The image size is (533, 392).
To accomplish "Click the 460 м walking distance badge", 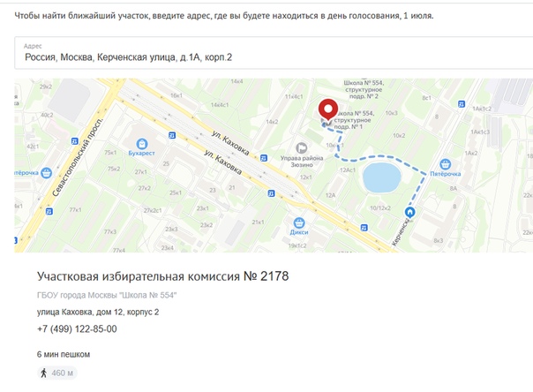I will pos(57,373).
